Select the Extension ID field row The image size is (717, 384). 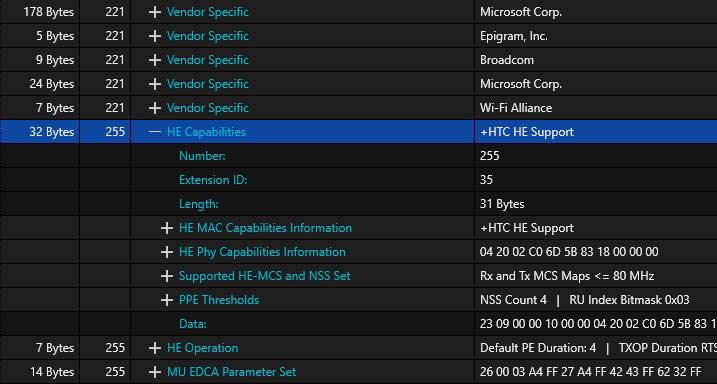pos(358,180)
